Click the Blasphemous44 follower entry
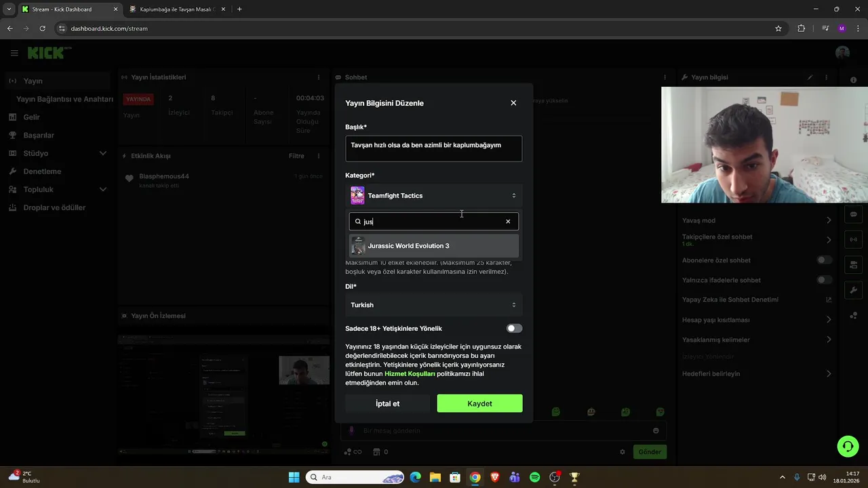The width and height of the screenshot is (868, 488). click(x=163, y=176)
